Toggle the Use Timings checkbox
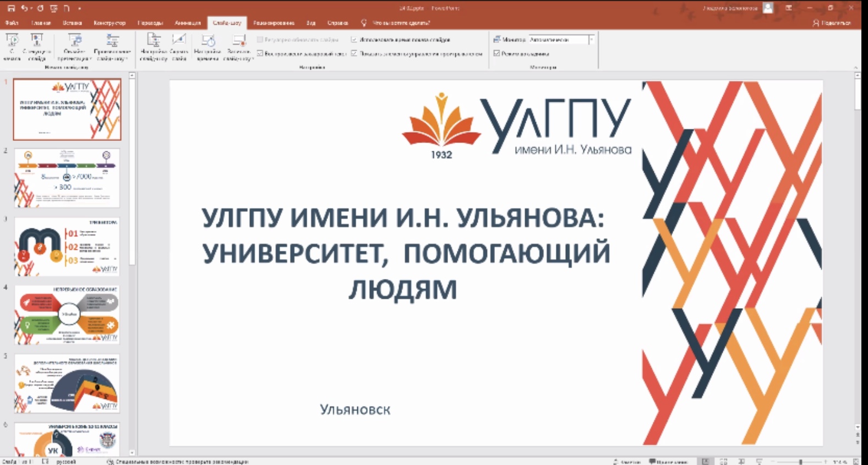This screenshot has height=465, width=868. click(354, 40)
